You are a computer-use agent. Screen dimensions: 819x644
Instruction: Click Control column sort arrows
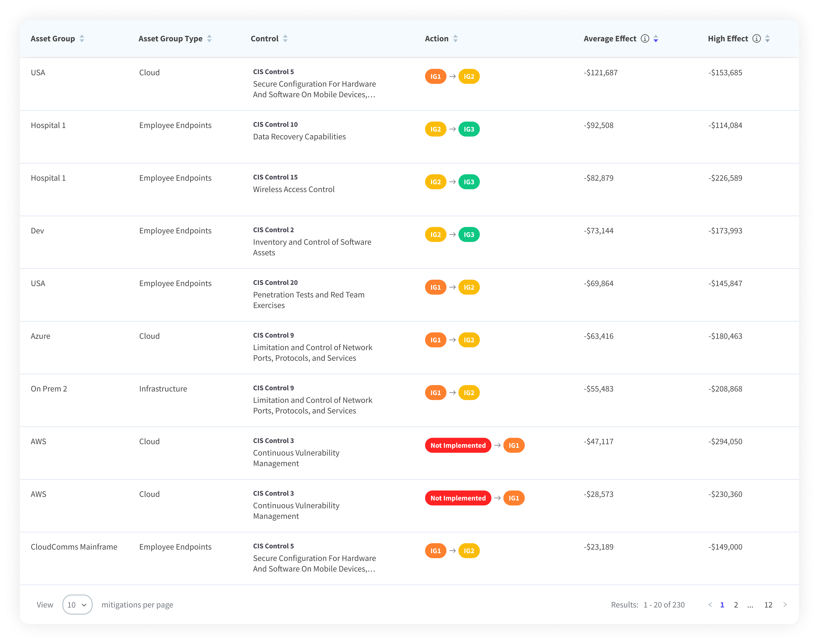(285, 39)
